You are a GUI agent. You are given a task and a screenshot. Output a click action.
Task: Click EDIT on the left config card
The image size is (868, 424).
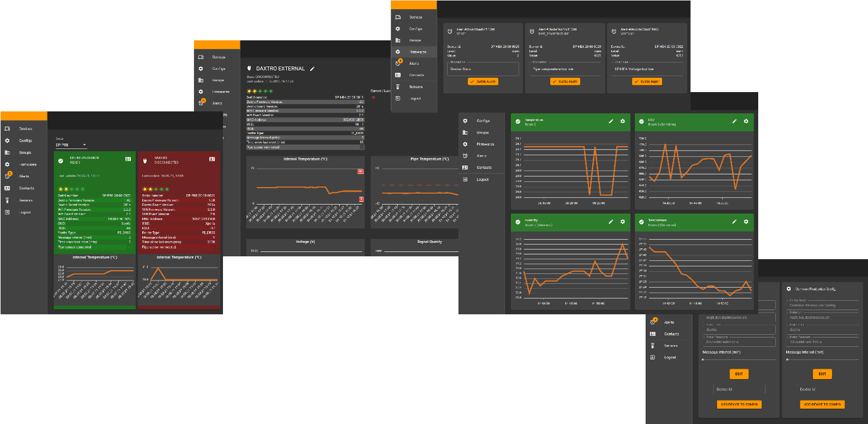(739, 374)
